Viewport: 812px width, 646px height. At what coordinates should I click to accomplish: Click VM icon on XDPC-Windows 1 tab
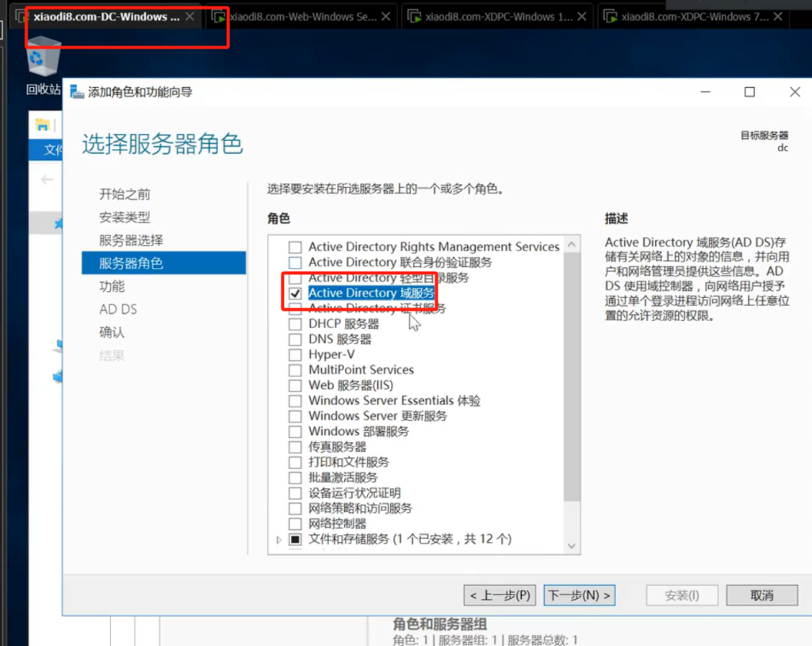point(414,17)
